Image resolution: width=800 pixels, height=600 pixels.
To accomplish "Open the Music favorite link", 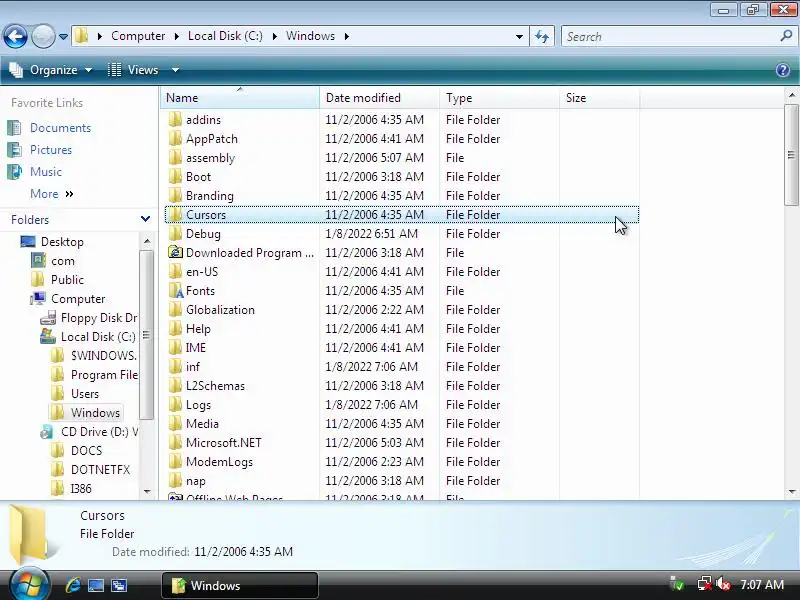I will tap(45, 171).
